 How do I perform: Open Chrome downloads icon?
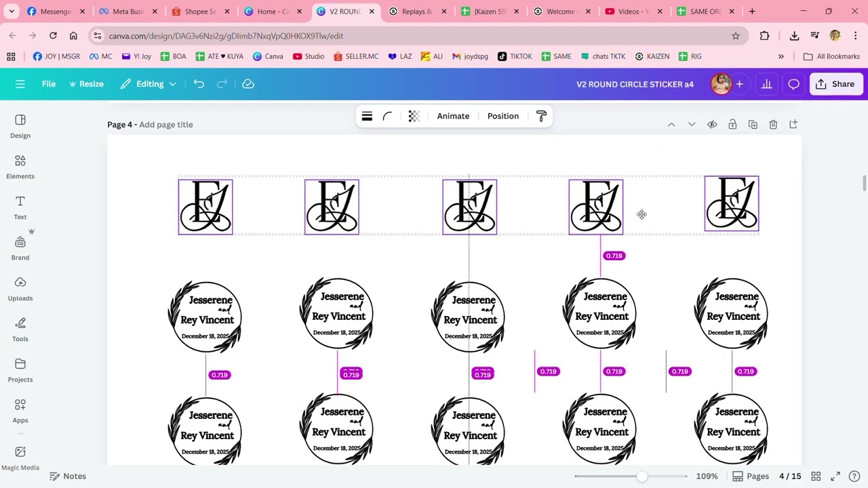click(x=794, y=36)
